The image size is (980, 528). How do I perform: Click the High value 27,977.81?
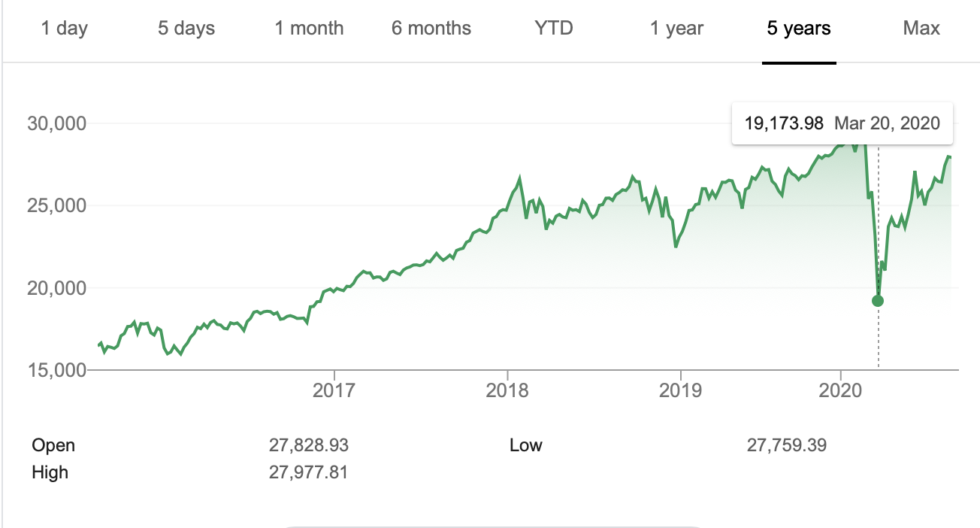(309, 472)
